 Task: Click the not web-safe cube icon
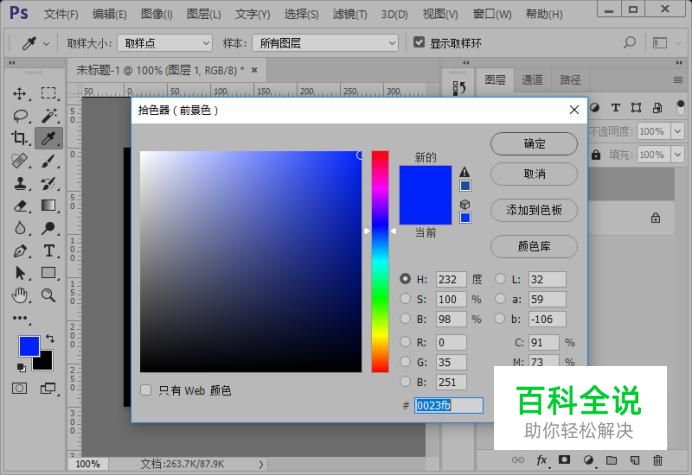pyautogui.click(x=465, y=204)
